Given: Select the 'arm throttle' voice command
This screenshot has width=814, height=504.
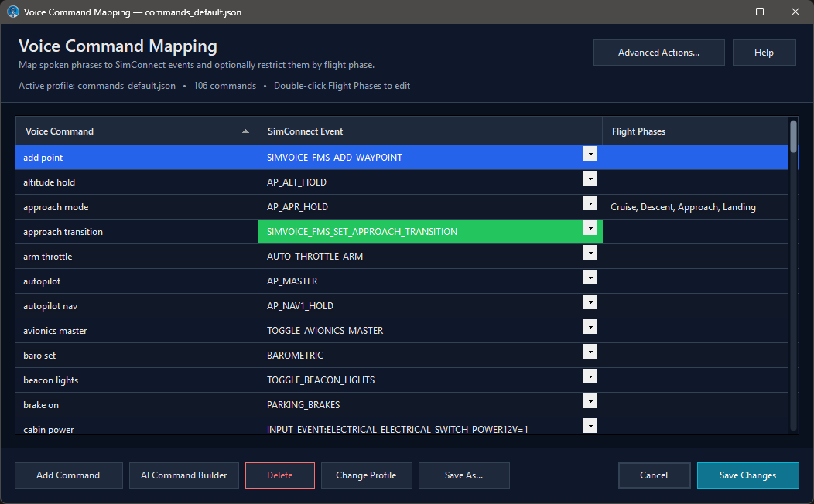Looking at the screenshot, I should [x=137, y=257].
